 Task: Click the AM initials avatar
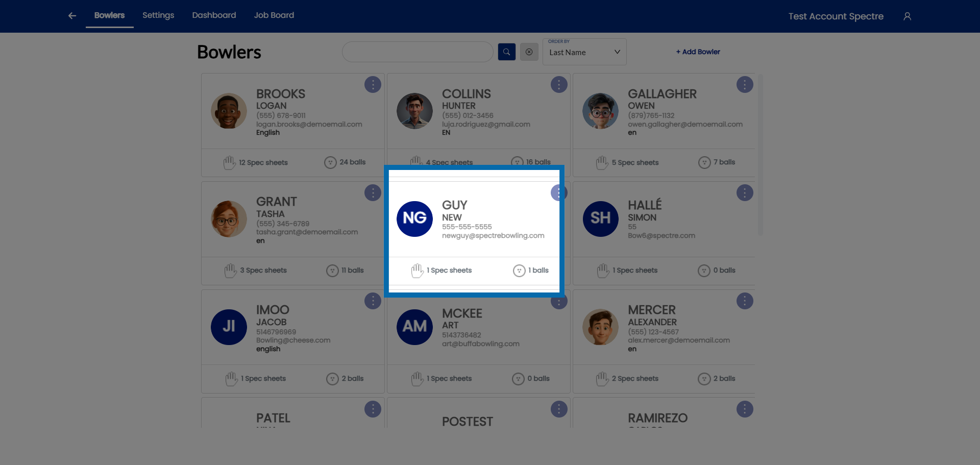pos(414,327)
